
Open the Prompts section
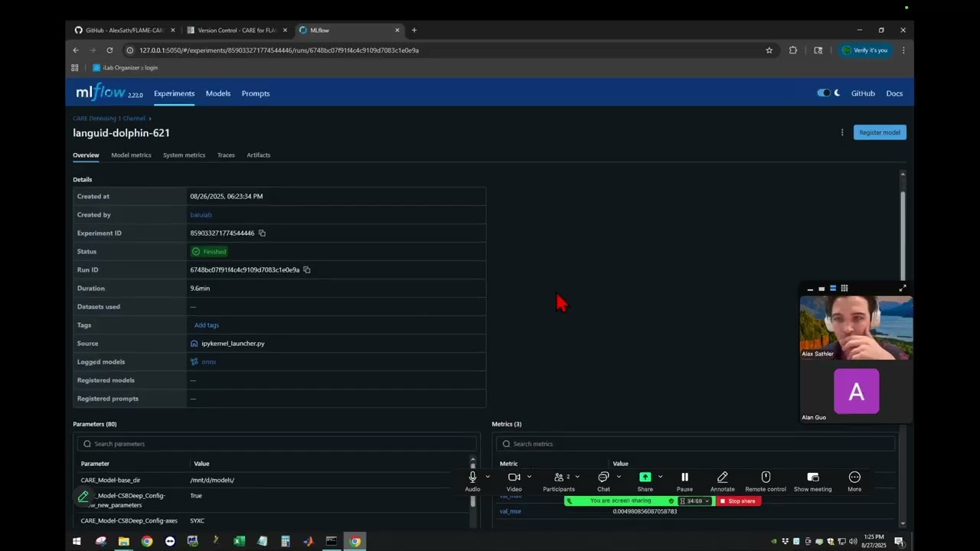tap(256, 93)
